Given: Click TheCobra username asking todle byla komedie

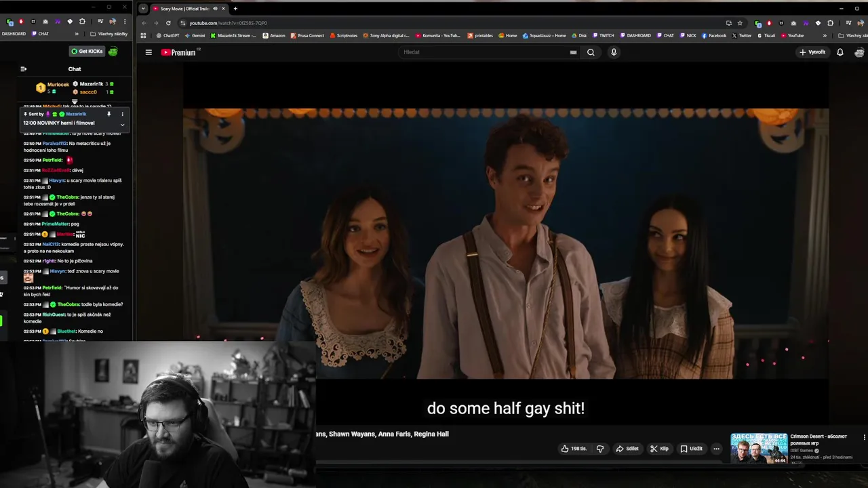Looking at the screenshot, I should (68, 304).
